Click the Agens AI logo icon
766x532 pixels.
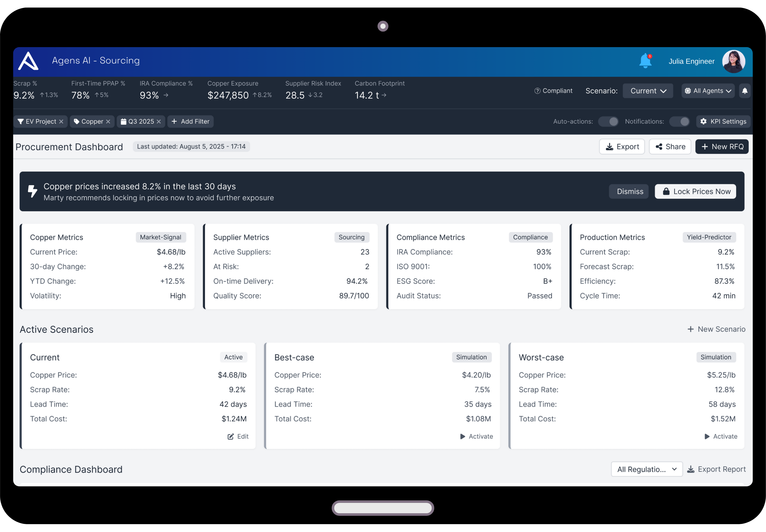(28, 61)
